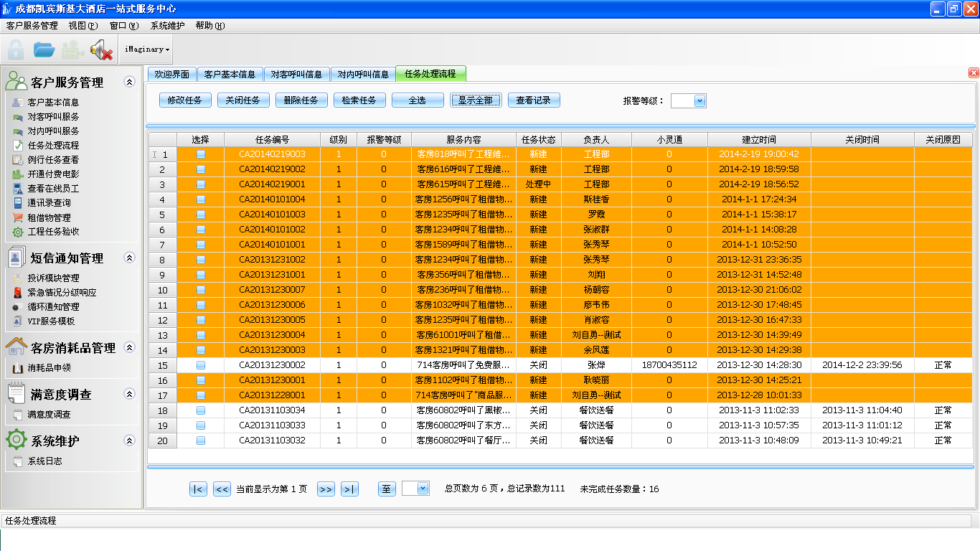This screenshot has height=551, width=980.
Task: Click the greyed camera toolbar icon
Action: point(72,50)
